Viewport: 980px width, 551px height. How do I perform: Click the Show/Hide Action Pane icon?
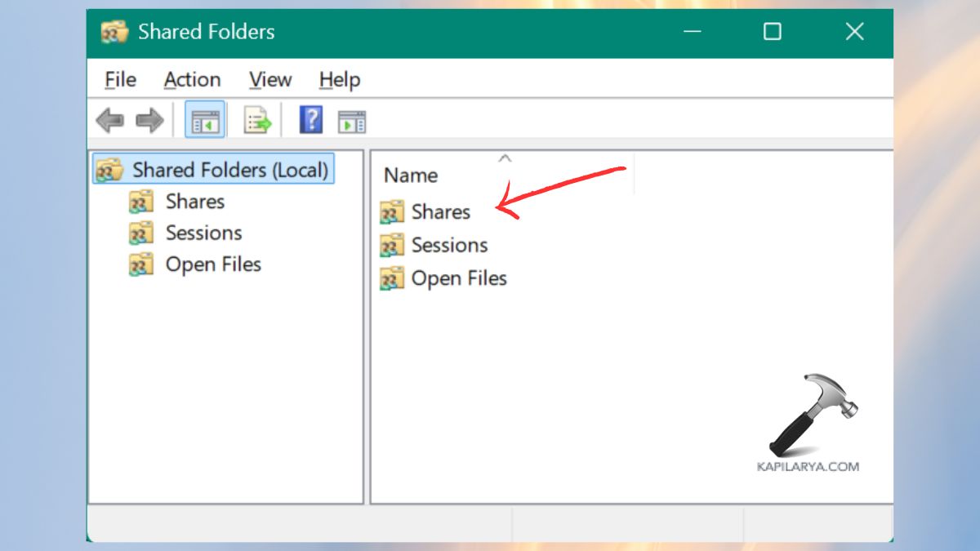[351, 118]
